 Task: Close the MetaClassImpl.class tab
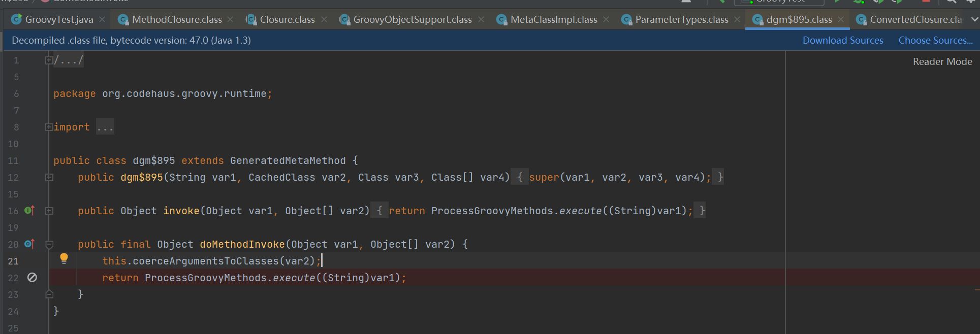pyautogui.click(x=606, y=19)
